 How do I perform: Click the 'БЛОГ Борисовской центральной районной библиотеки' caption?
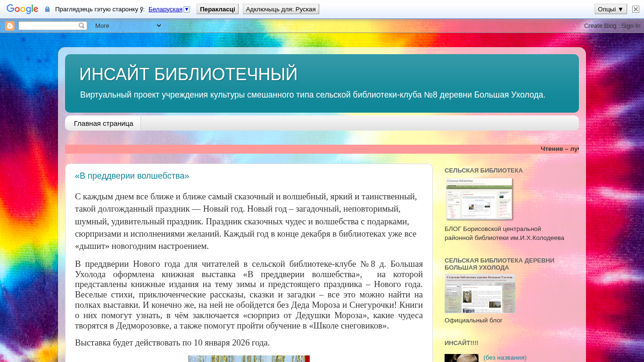coord(504,233)
